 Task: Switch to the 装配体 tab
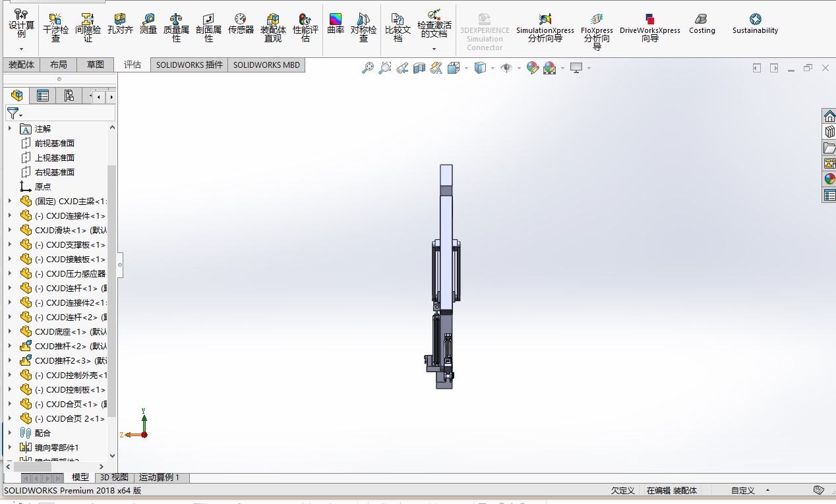pos(22,65)
